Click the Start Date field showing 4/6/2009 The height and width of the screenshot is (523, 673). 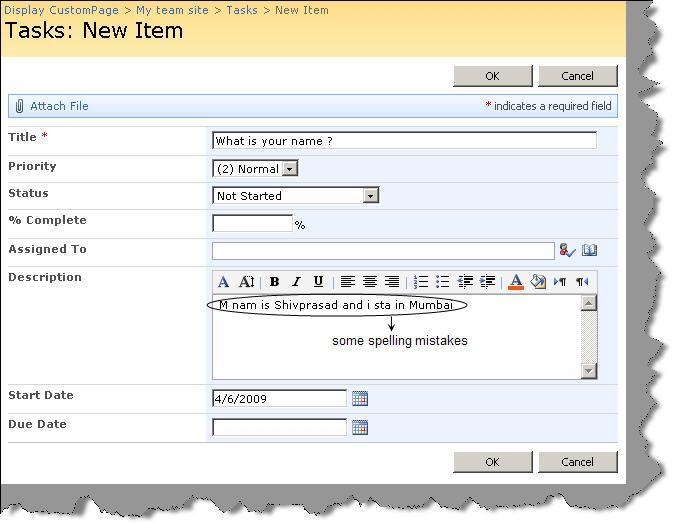click(x=279, y=399)
